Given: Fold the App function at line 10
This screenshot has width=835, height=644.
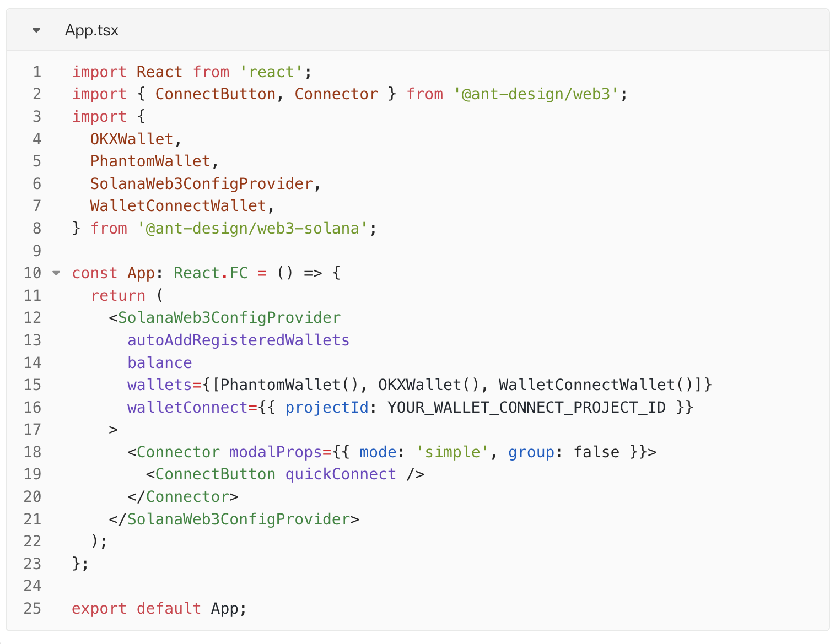Looking at the screenshot, I should (x=56, y=273).
